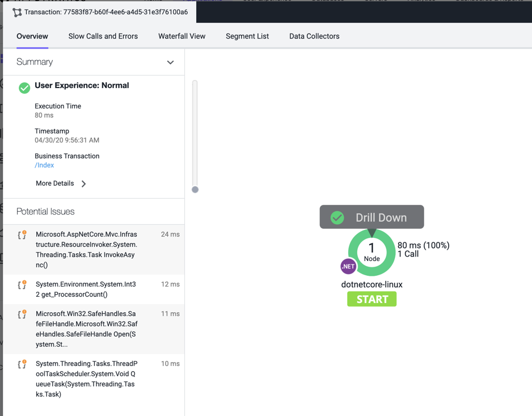Switch to Slow Calls and Errors tab
The width and height of the screenshot is (532, 416).
[x=103, y=36]
